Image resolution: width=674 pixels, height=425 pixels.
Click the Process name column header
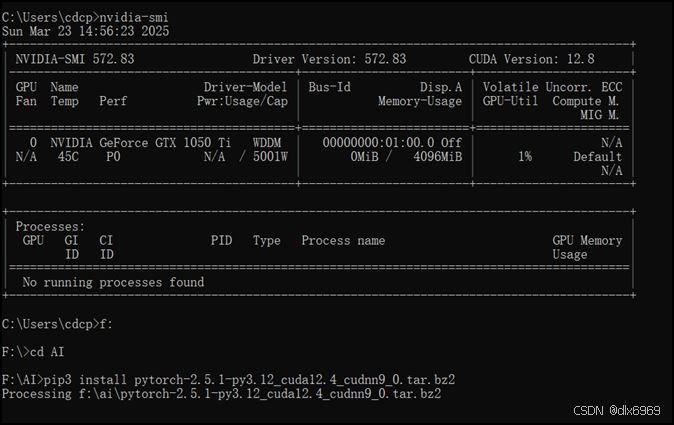coord(343,241)
